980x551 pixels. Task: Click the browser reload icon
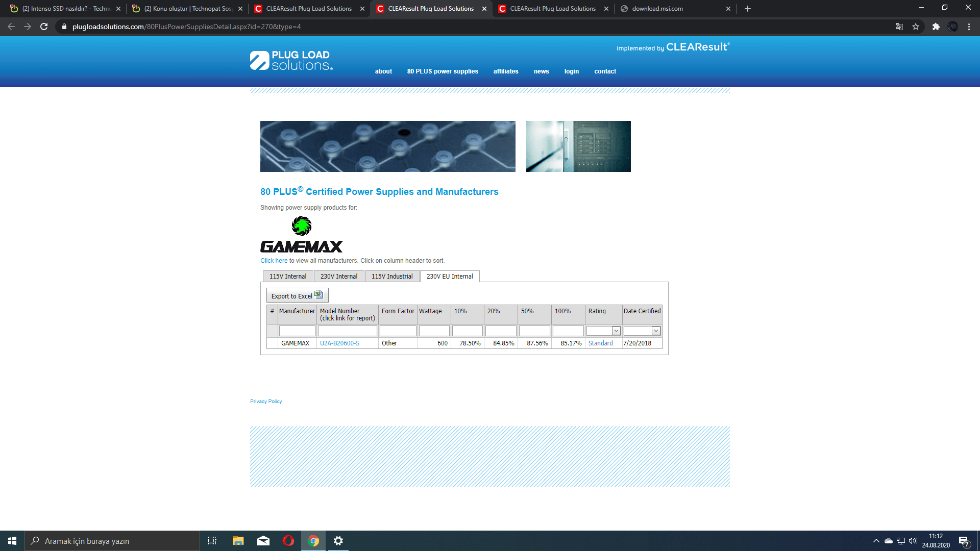click(44, 27)
